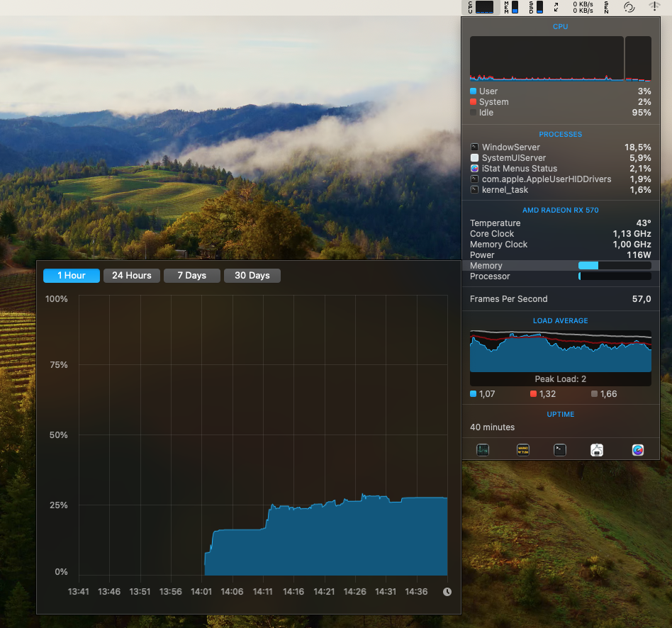The height and width of the screenshot is (628, 672).
Task: Click the GPU Processor usage row
Action: 560,276
